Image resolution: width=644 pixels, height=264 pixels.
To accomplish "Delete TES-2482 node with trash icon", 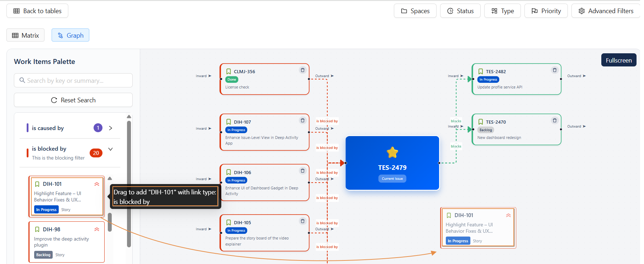I will click(554, 70).
